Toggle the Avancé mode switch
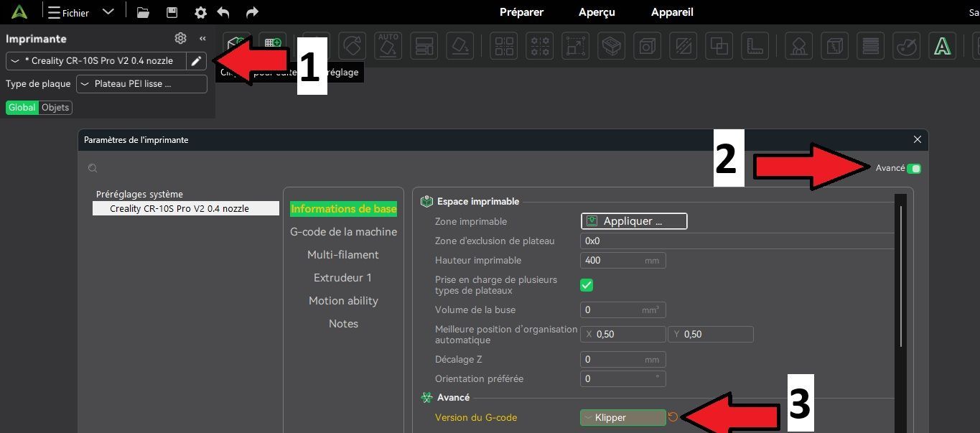The height and width of the screenshot is (433, 980). click(x=914, y=168)
